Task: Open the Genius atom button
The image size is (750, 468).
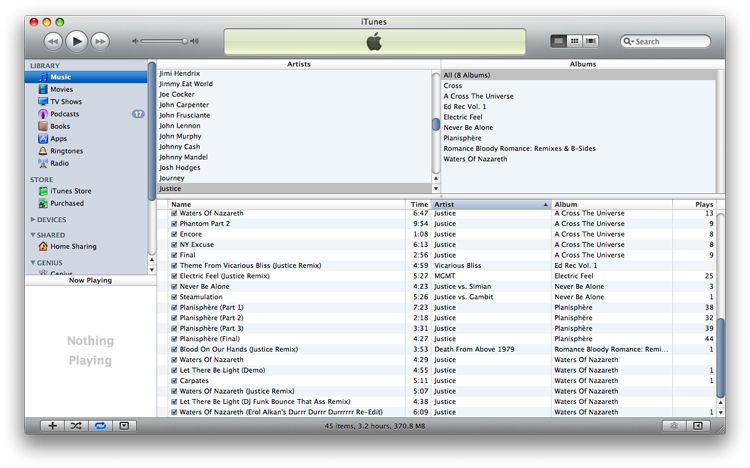Action: (674, 426)
